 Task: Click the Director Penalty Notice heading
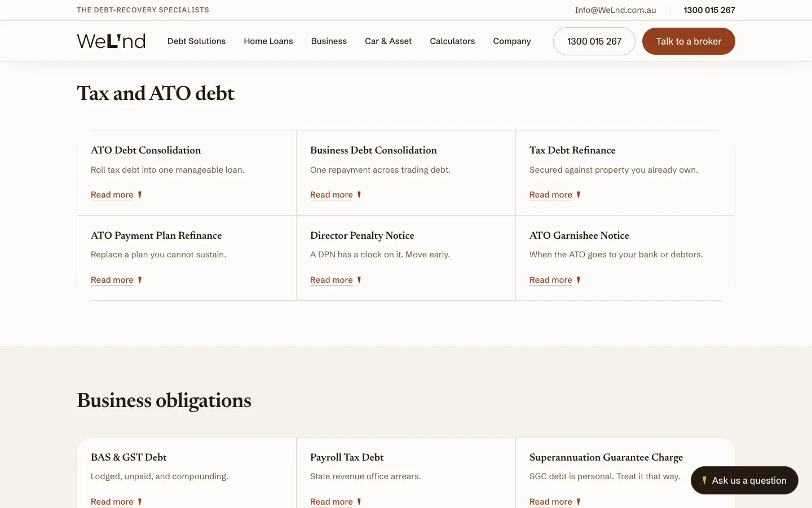point(362,235)
